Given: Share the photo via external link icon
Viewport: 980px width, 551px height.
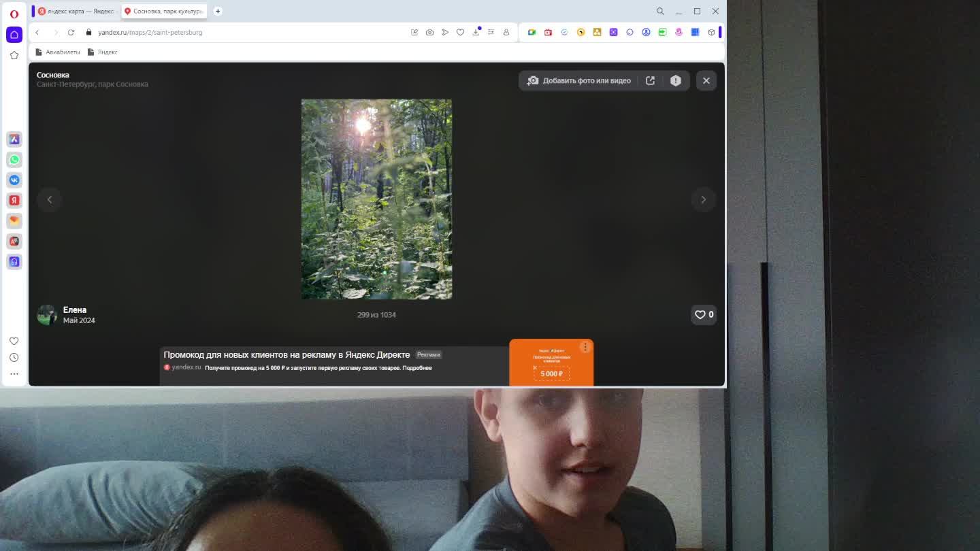Looking at the screenshot, I should tap(651, 80).
